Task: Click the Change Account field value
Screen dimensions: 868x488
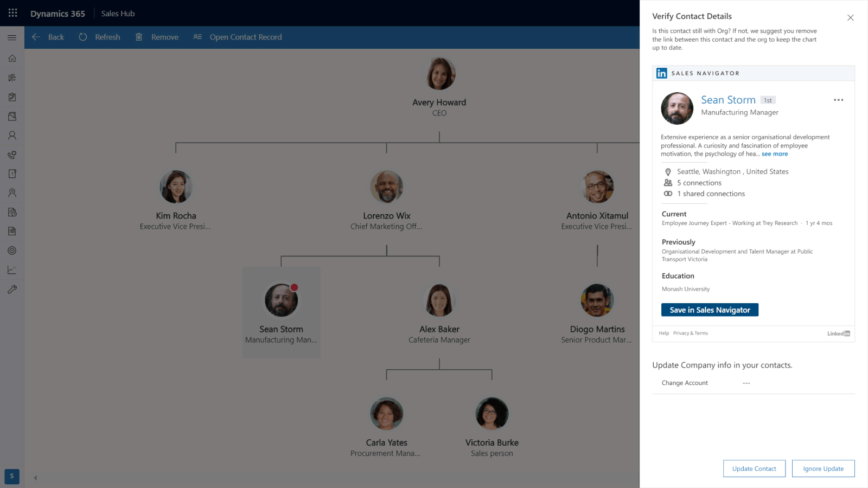Action: click(746, 383)
